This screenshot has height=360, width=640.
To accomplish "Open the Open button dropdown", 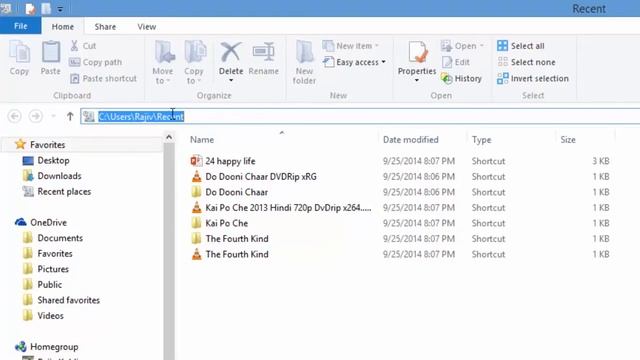I will click(x=463, y=46).
